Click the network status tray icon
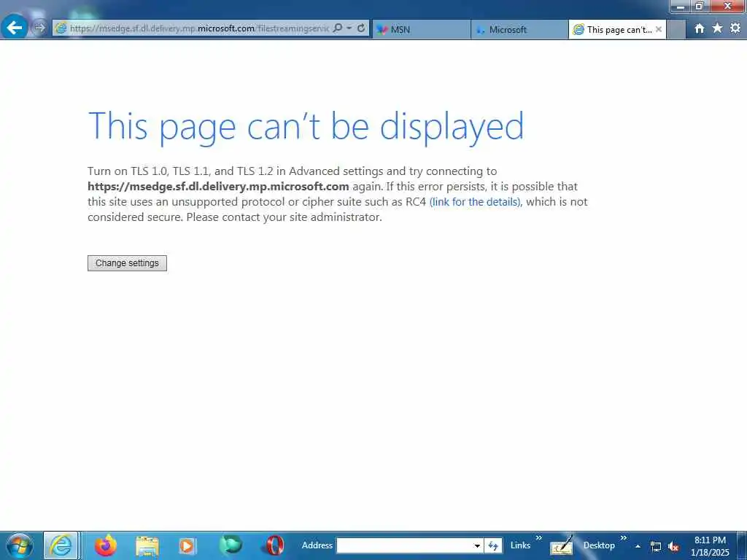The width and height of the screenshot is (747, 560). 656,547
